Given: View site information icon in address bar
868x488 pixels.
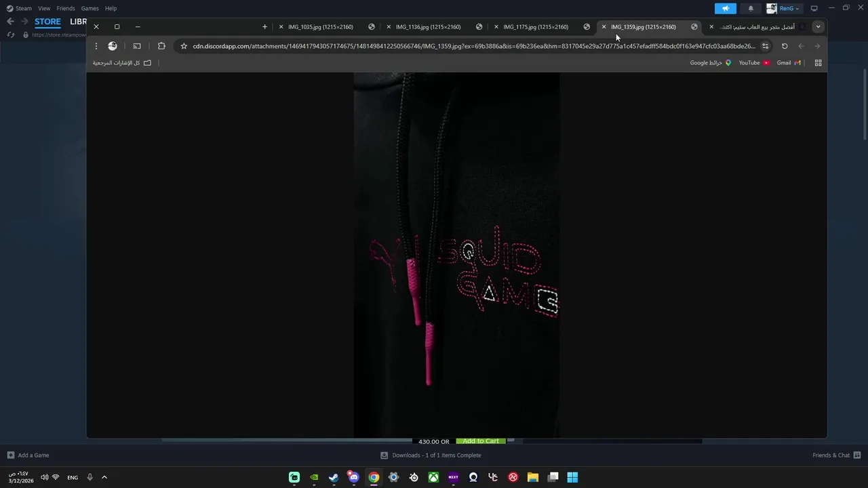Looking at the screenshot, I should click(765, 46).
